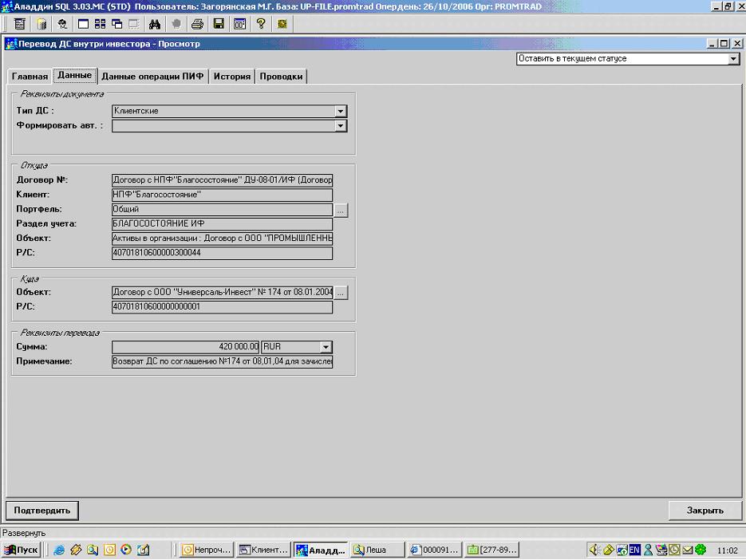Click the clock quick launch icon

(109, 550)
